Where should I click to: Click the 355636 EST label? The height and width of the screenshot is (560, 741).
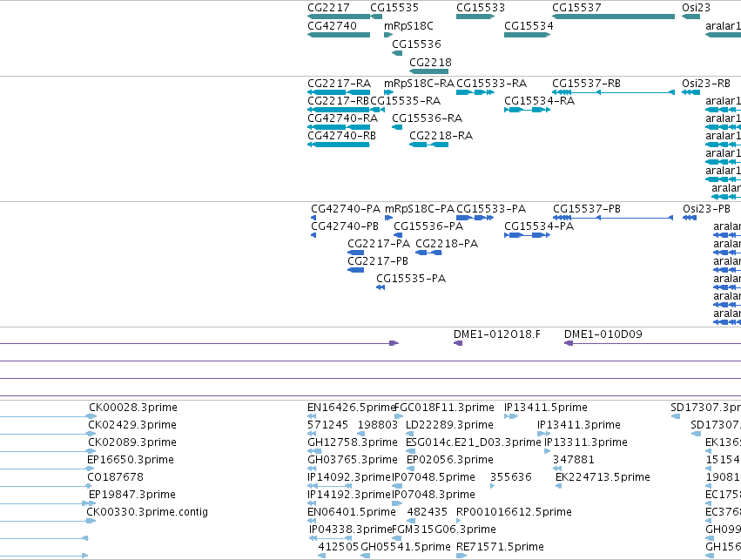[511, 478]
